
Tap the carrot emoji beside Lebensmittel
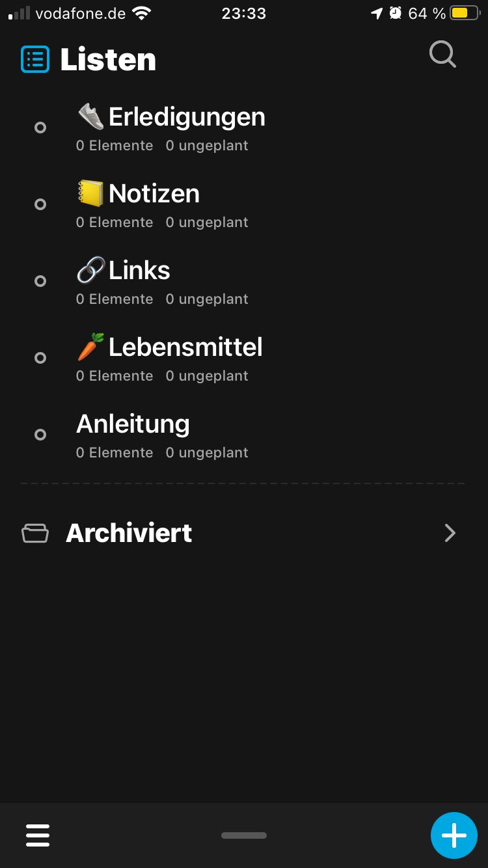coord(91,346)
